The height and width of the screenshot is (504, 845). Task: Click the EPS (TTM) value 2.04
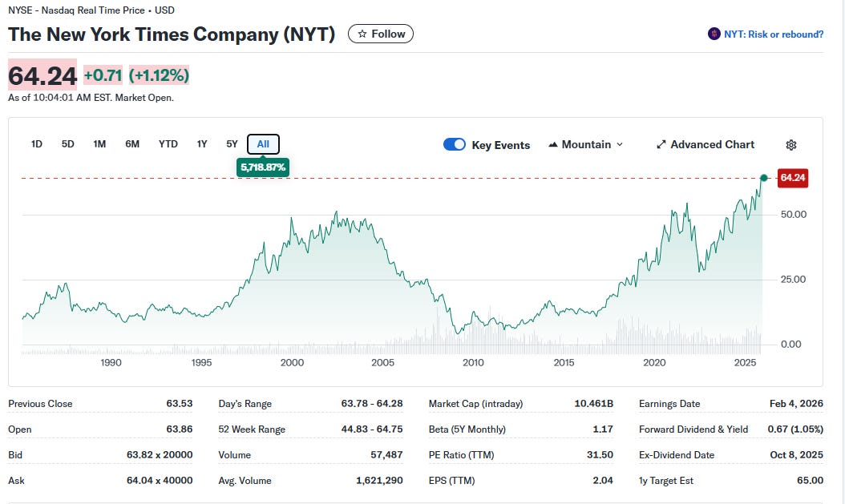[603, 480]
